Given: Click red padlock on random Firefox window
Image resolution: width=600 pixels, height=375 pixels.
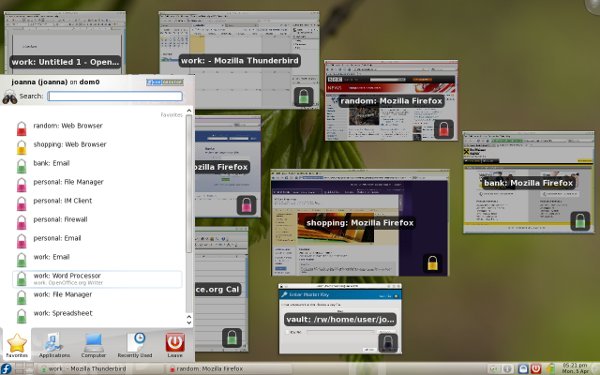Looking at the screenshot, I should coord(443,129).
